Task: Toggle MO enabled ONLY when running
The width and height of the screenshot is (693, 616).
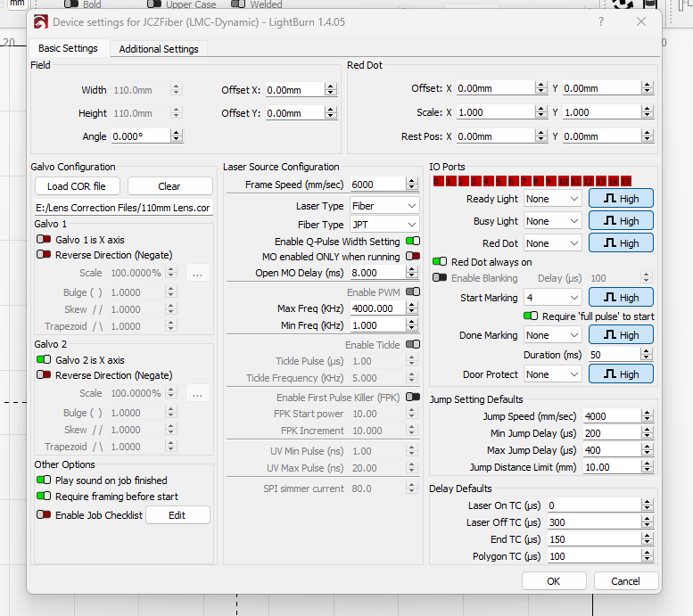Action: [x=413, y=256]
